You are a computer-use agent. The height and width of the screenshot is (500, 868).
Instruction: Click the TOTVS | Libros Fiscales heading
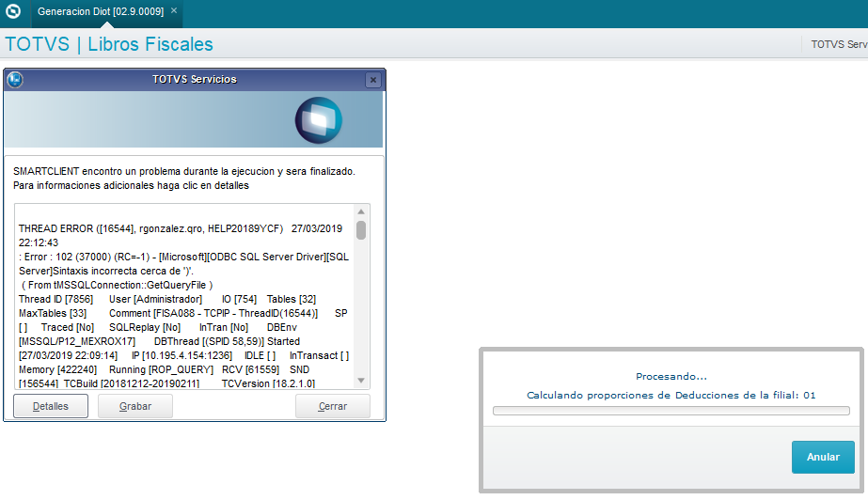[109, 44]
